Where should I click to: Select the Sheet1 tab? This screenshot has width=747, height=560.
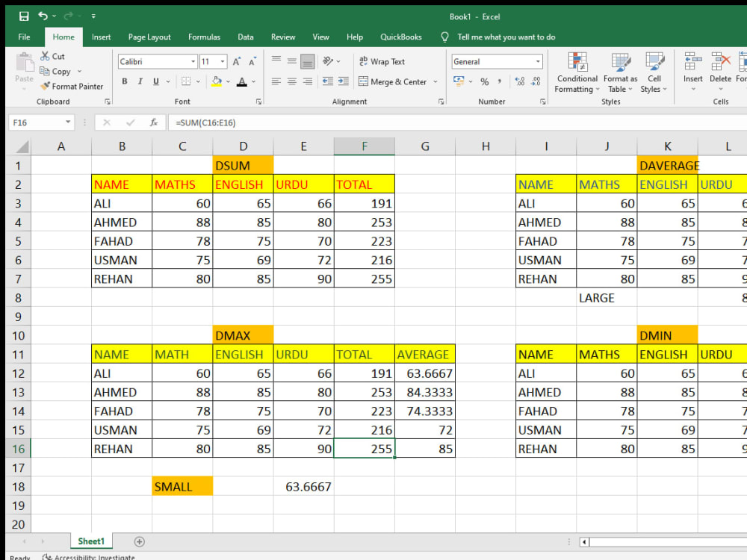coord(91,541)
